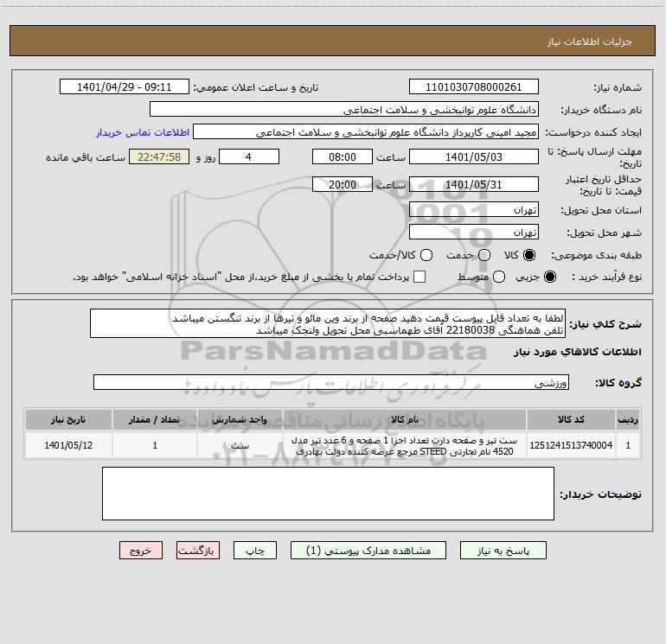Click the response deadline date 1401/05/03
Image resolution: width=666 pixels, height=644 pixels.
point(474,156)
